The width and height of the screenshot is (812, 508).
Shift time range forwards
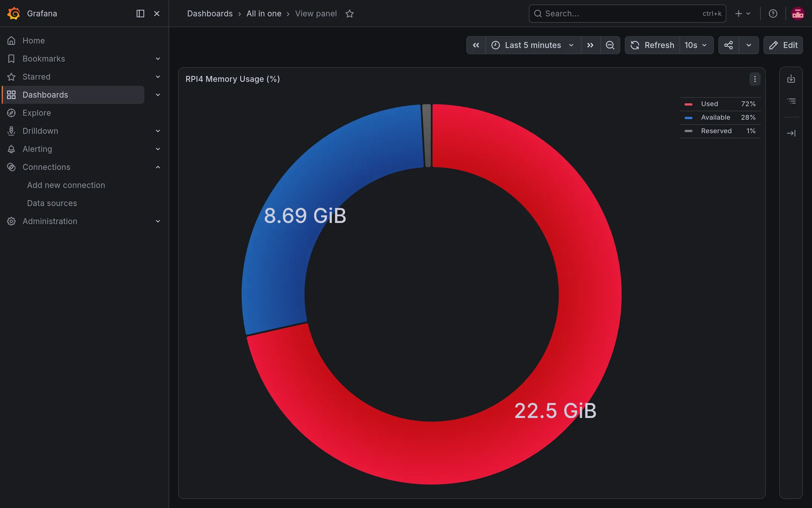pos(590,45)
